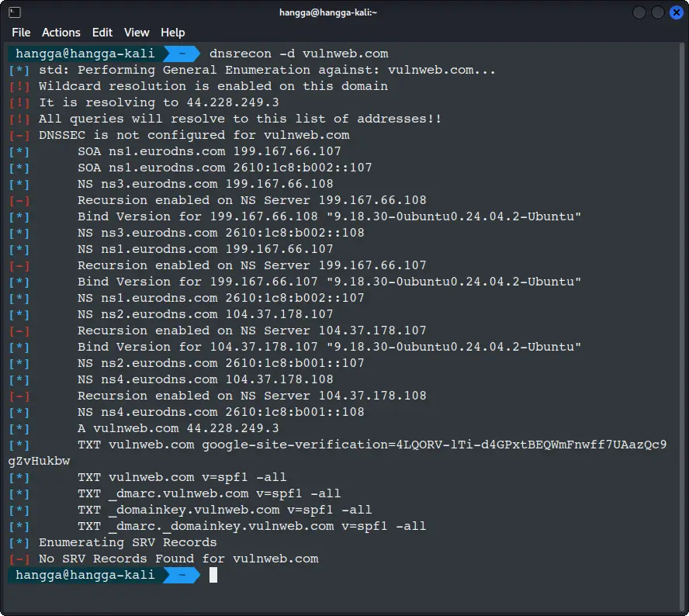Open the Edit menu
The width and height of the screenshot is (689, 616).
tap(102, 33)
